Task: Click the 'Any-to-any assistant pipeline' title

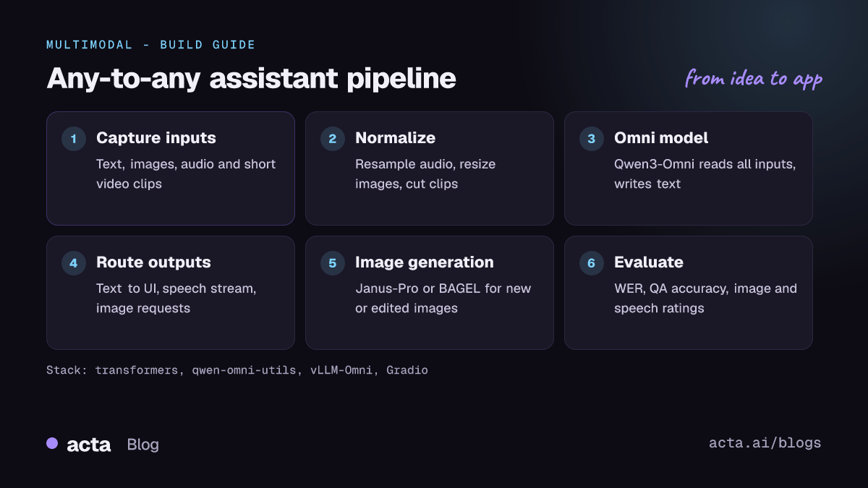Action: point(251,79)
